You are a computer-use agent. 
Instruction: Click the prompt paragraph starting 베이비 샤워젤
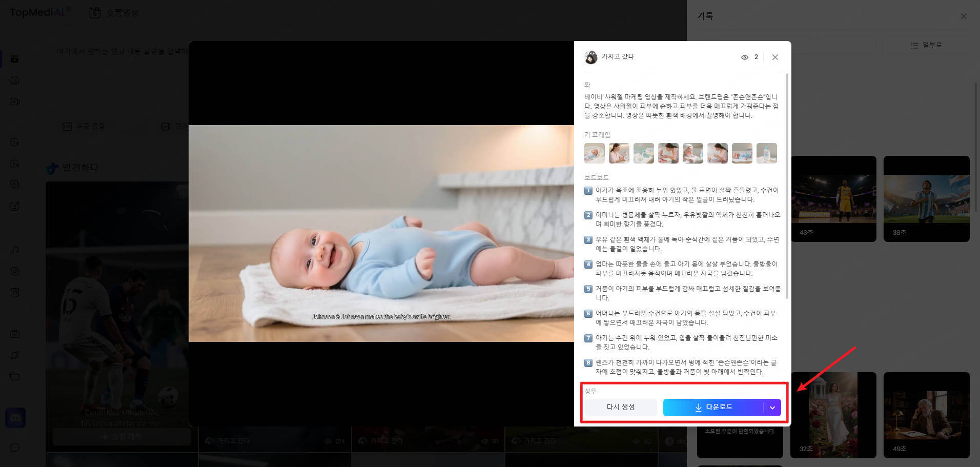pos(681,106)
